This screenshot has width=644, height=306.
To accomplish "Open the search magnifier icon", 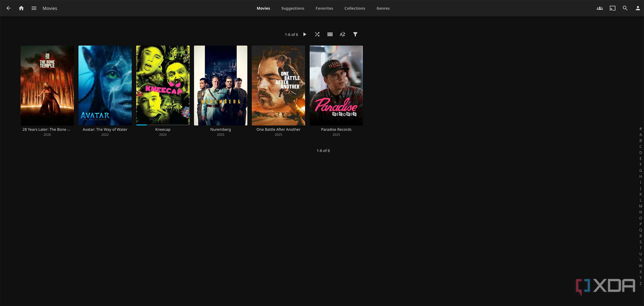I will (625, 8).
